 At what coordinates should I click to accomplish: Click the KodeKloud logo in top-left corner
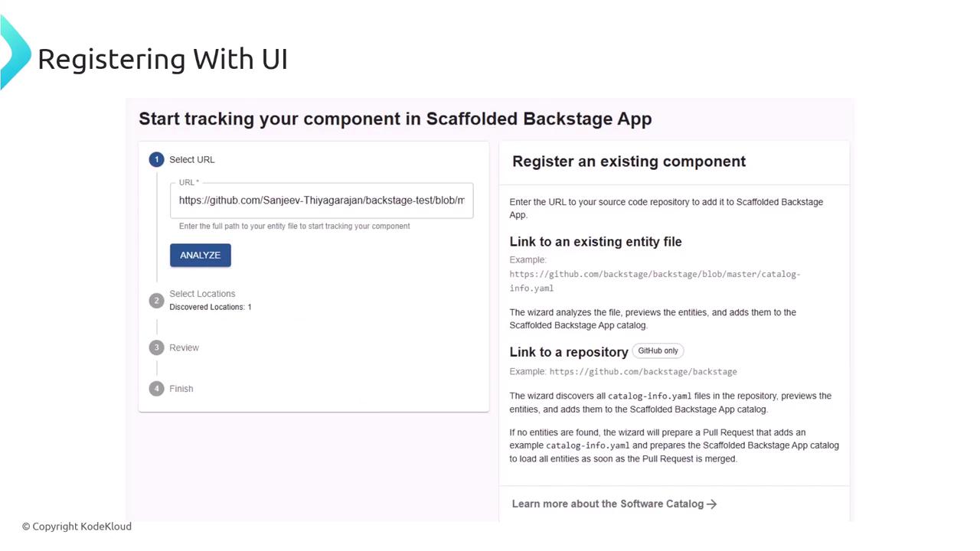[x=14, y=54]
